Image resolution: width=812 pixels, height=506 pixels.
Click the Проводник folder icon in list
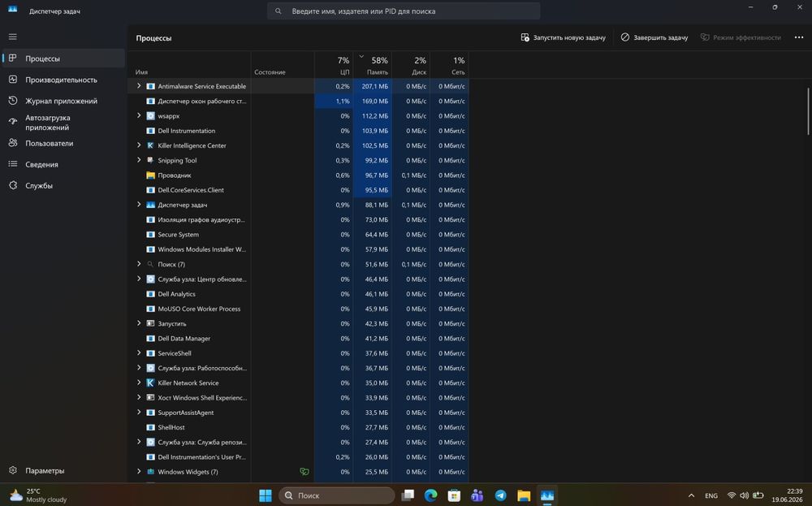[151, 175]
